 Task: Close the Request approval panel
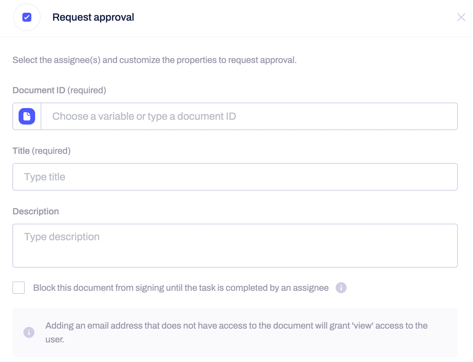point(461,17)
